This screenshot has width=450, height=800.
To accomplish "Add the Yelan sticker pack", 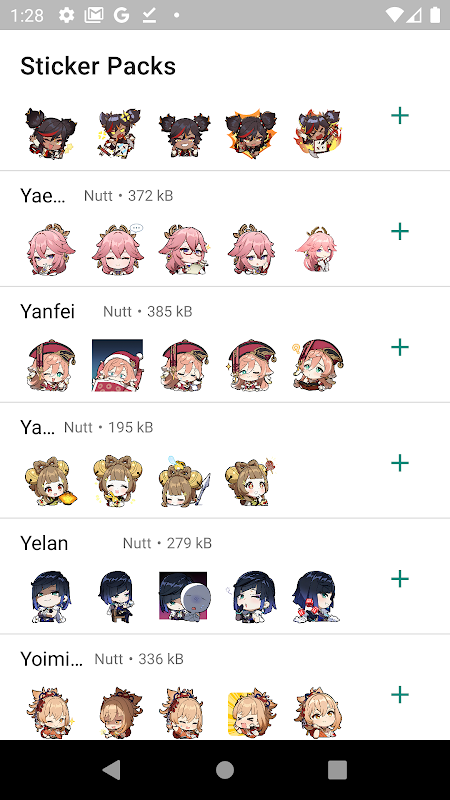I will pyautogui.click(x=399, y=579).
